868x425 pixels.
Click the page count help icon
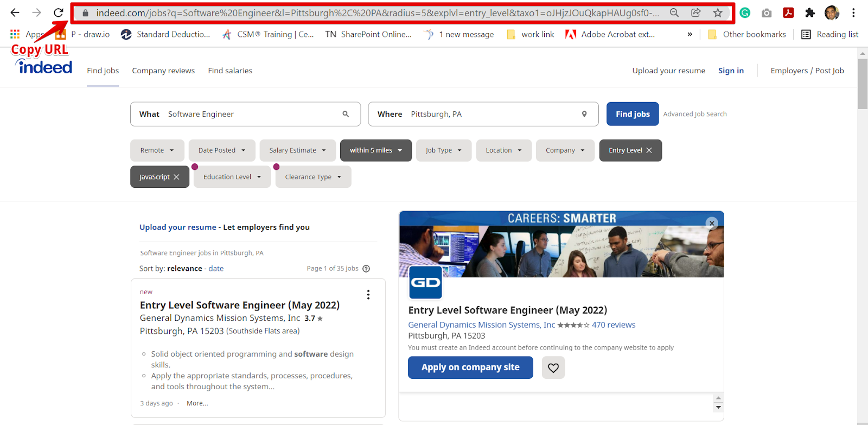coord(366,269)
